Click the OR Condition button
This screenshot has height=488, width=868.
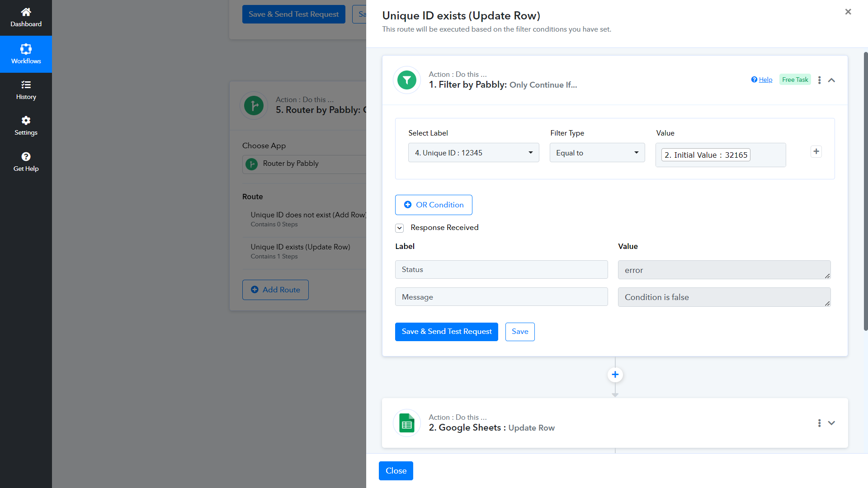pos(434,205)
